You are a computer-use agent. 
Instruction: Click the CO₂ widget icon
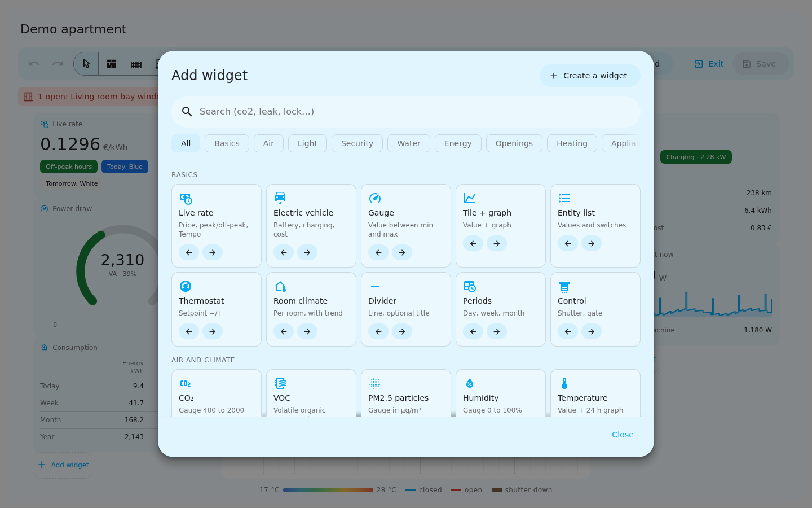coord(186,383)
